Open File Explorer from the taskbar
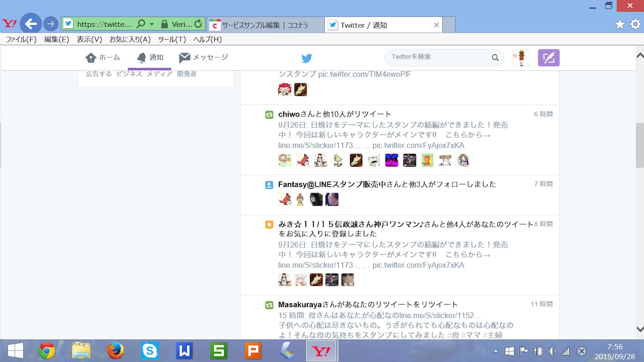This screenshot has width=644, height=362. [x=81, y=351]
